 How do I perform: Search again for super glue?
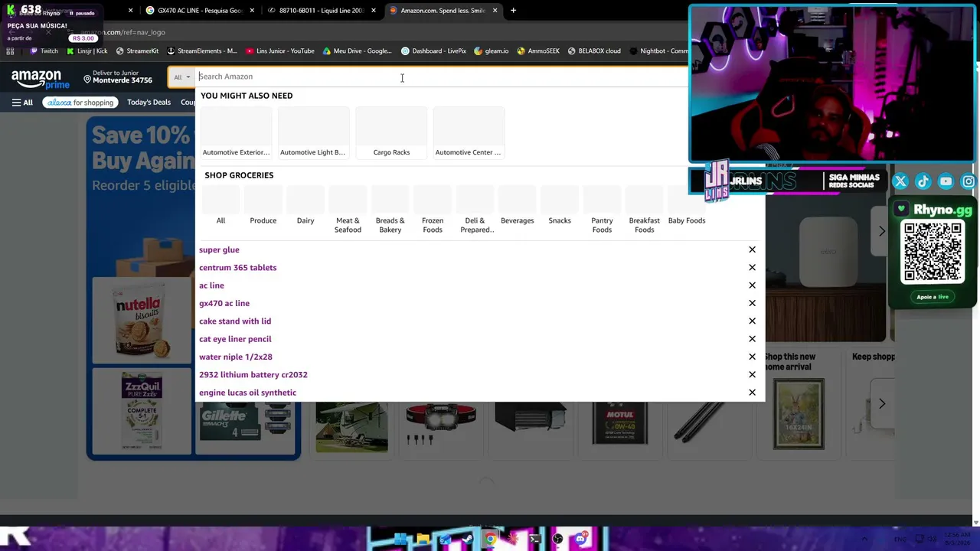(x=219, y=249)
